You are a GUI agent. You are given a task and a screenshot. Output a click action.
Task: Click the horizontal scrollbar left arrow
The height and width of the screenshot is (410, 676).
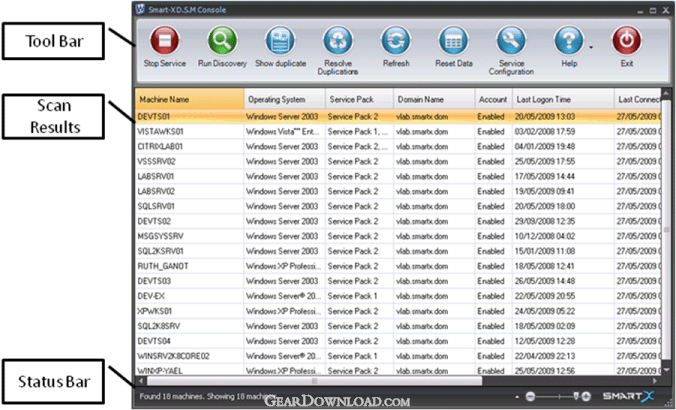pyautogui.click(x=141, y=381)
